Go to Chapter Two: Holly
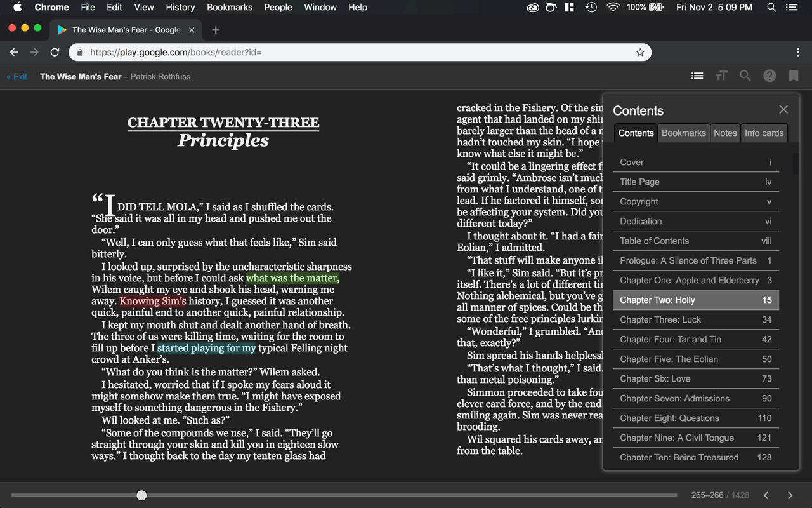The image size is (812, 508). (x=696, y=300)
